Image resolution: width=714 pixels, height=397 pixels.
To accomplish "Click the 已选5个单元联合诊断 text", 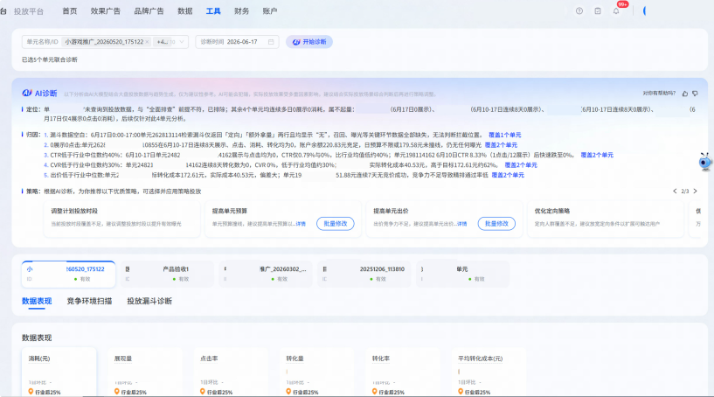I will click(x=50, y=60).
